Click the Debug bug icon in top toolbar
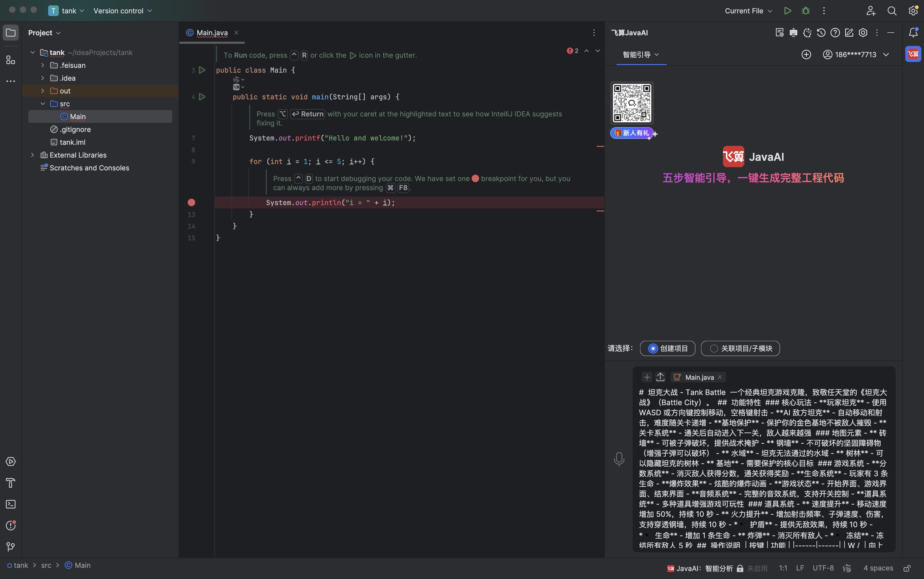Image resolution: width=924 pixels, height=579 pixels. 806,11
